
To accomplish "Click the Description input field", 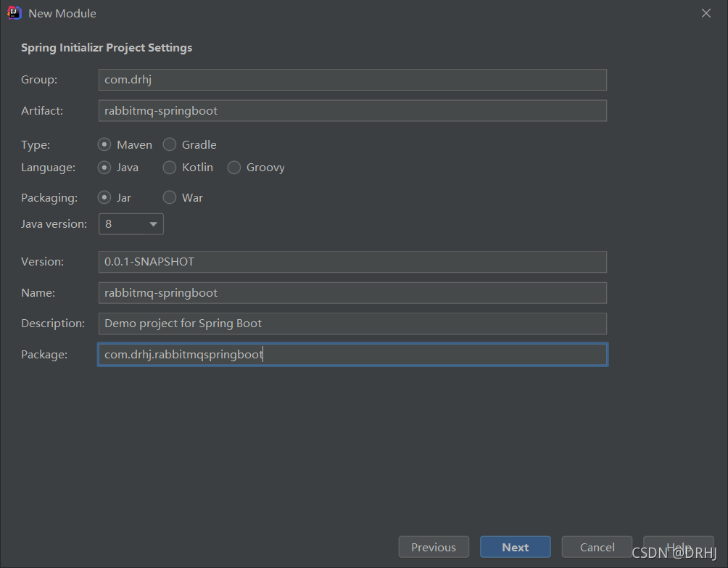I will coord(352,324).
